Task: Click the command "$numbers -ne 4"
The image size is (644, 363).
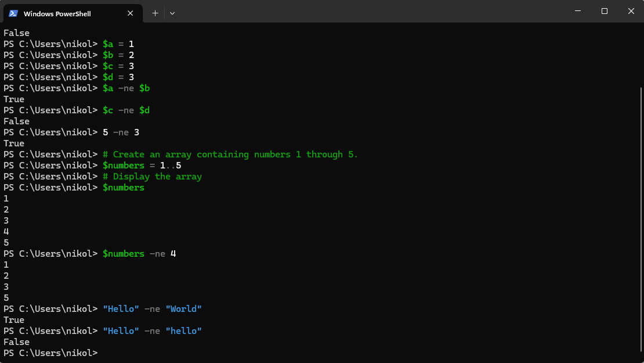Action: pyautogui.click(x=139, y=254)
